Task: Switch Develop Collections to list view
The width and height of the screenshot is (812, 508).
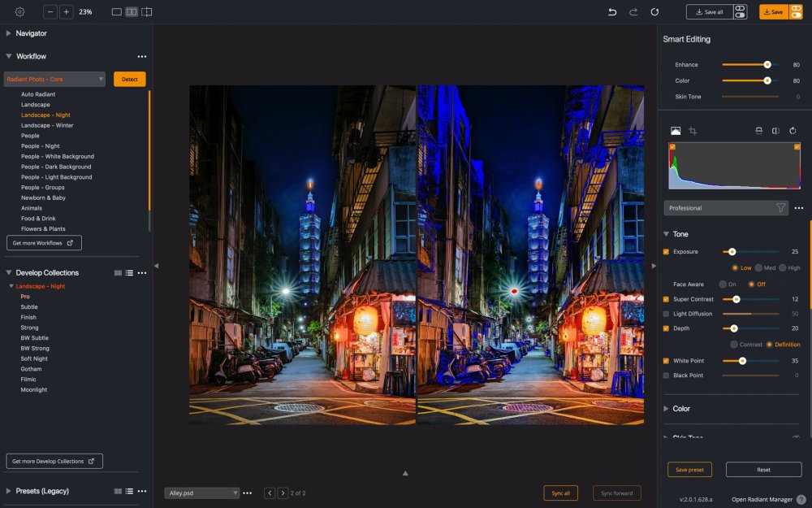Action: [x=129, y=272]
